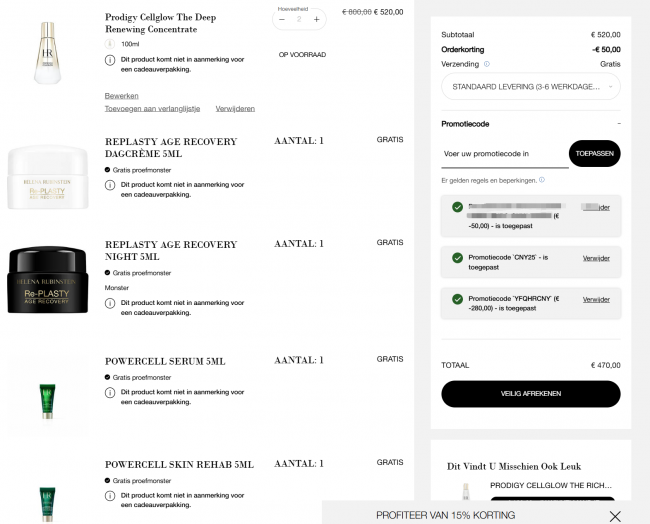This screenshot has width=650, height=524.
Task: Add product via Toevoegen aan verlanglijstje
Action: coord(152,109)
